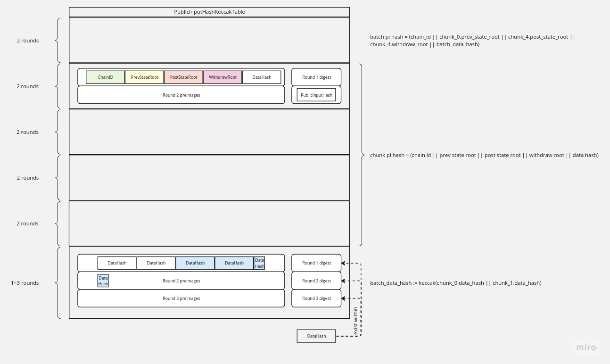The height and width of the screenshot is (364, 610).
Task: Click the pink WithdrawRoot box
Action: pyautogui.click(x=223, y=77)
